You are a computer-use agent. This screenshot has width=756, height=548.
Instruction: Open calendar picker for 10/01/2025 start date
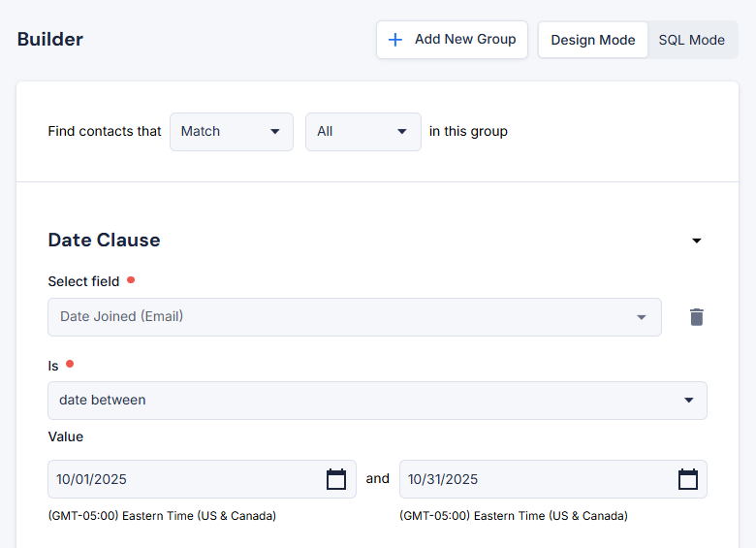336,479
